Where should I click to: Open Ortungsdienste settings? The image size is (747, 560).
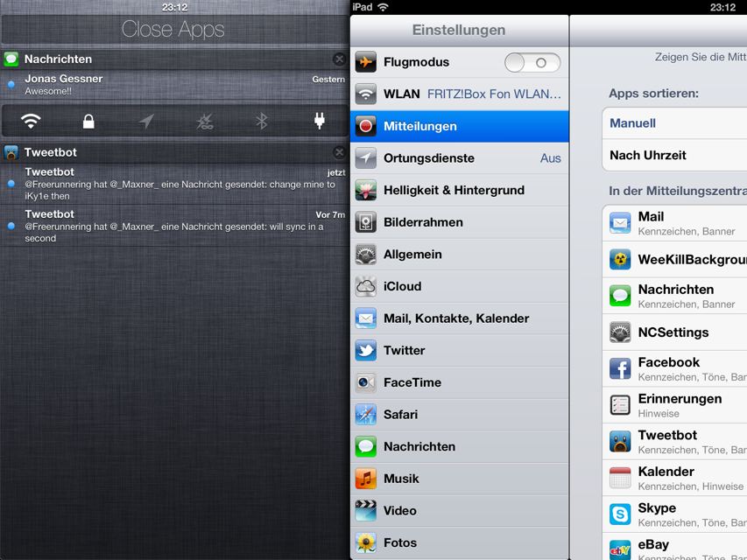point(459,158)
